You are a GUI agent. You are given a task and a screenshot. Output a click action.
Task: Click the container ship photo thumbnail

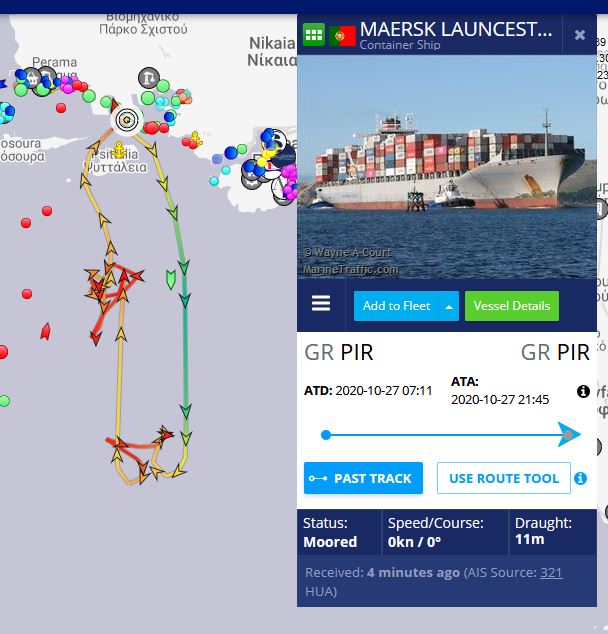(x=447, y=167)
